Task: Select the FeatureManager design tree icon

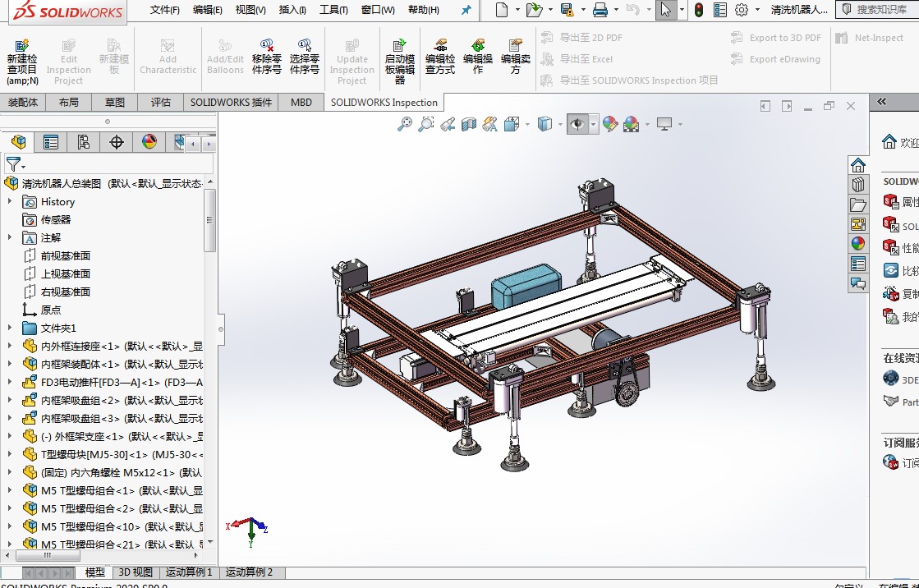Action: pos(18,142)
